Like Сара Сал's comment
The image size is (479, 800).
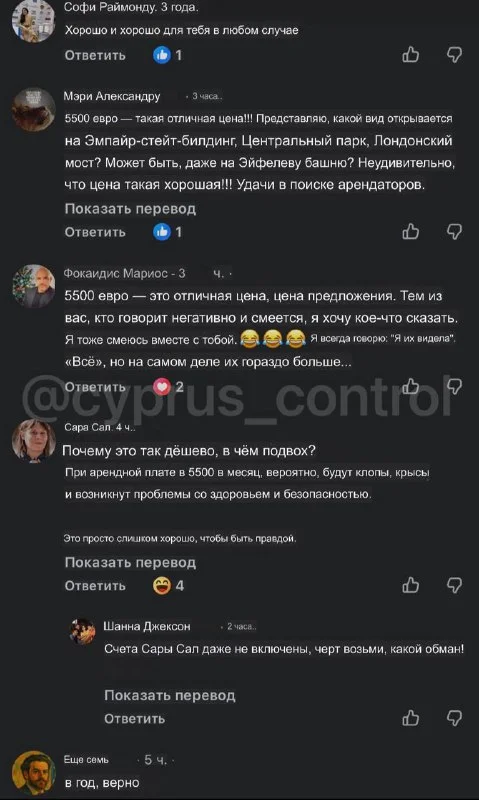tap(411, 585)
